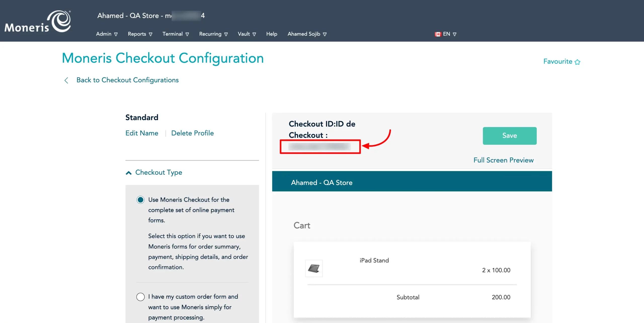644x323 pixels.
Task: Collapse the Checkout Type section chevron
Action: point(129,172)
